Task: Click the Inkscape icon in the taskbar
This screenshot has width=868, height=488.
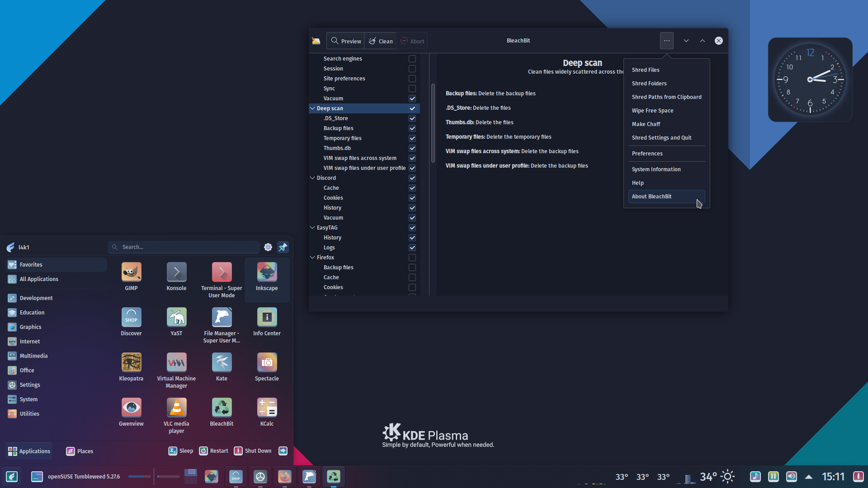Action: (x=212, y=476)
